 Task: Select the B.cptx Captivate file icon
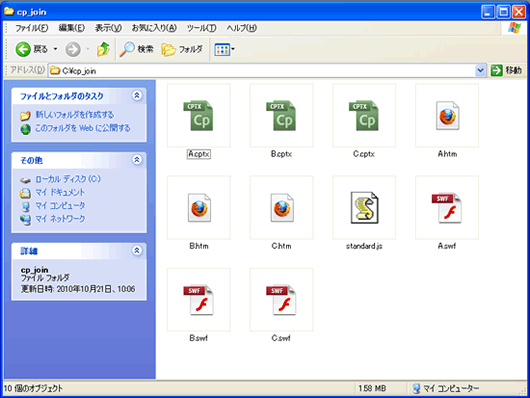tap(281, 115)
